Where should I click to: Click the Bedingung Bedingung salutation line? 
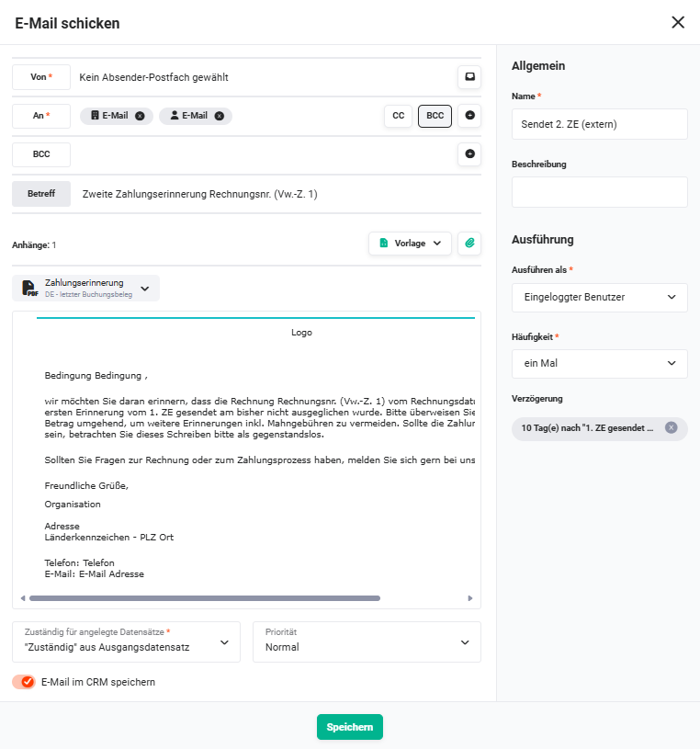click(96, 376)
